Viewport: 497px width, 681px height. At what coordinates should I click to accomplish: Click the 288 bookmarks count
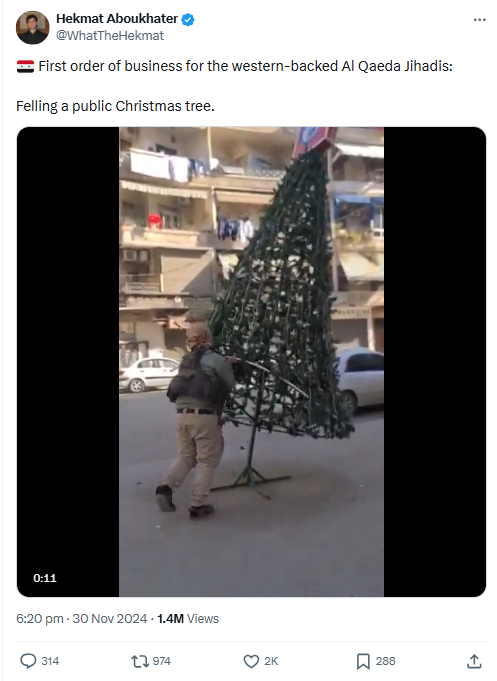385,661
